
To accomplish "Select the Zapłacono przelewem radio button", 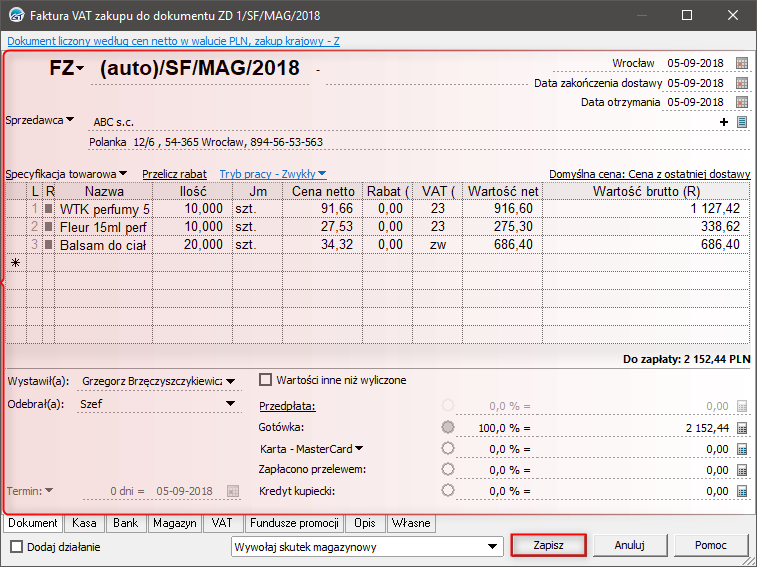I will point(448,469).
